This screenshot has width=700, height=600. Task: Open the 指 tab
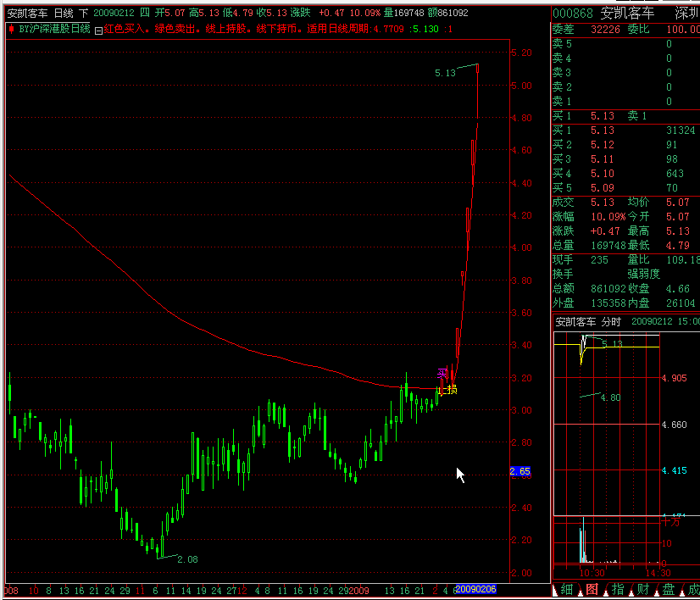coord(618,590)
